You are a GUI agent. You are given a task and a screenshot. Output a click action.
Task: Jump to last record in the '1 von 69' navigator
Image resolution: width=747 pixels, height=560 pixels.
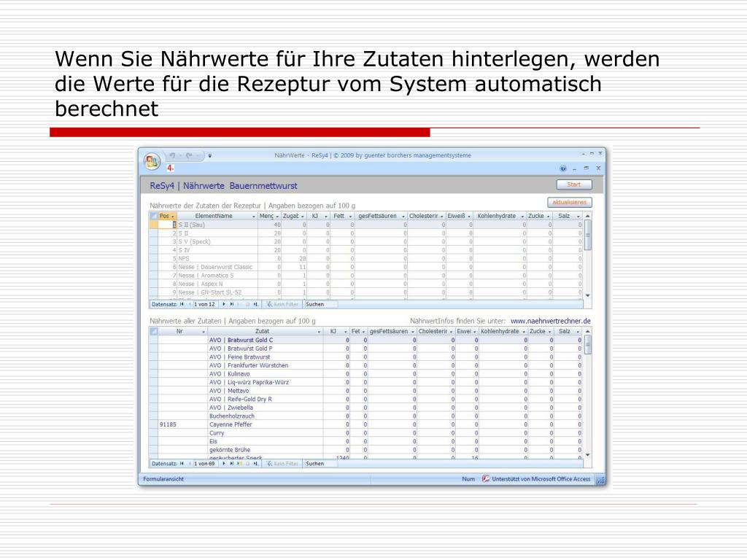[x=232, y=464]
